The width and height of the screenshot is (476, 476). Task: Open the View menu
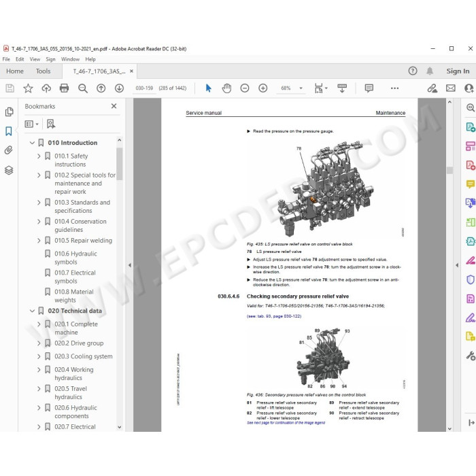coord(35,59)
